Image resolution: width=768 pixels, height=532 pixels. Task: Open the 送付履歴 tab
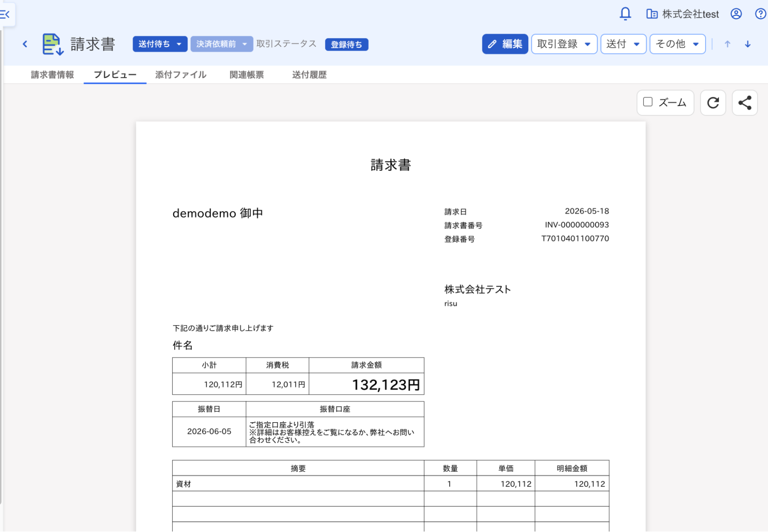[x=309, y=75]
